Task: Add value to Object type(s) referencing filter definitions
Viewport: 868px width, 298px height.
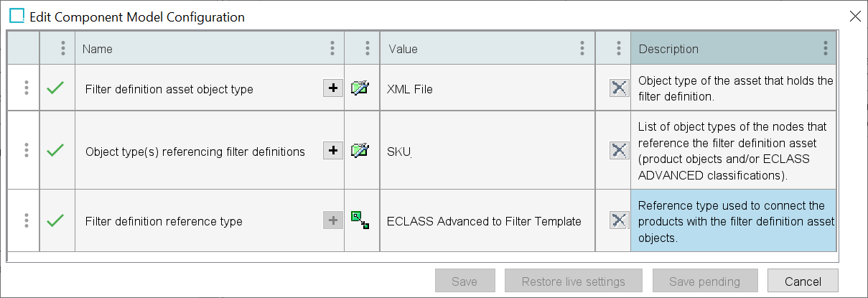Action: [x=332, y=151]
